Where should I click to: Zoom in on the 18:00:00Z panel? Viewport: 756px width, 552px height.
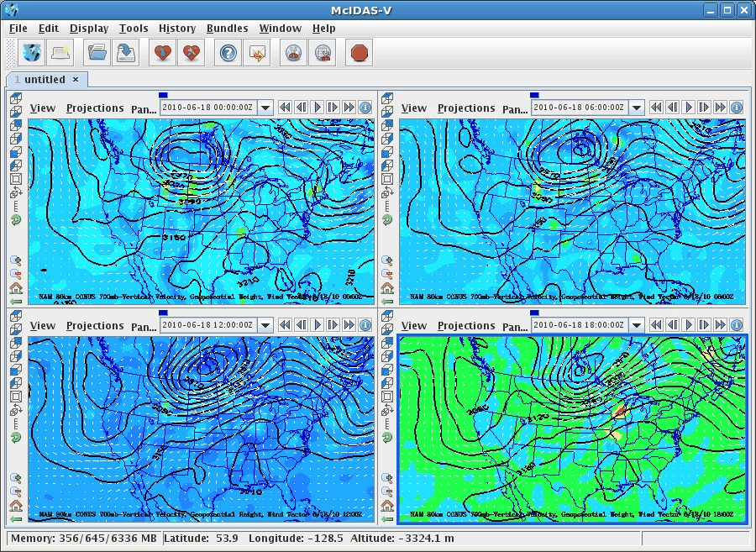(387, 478)
